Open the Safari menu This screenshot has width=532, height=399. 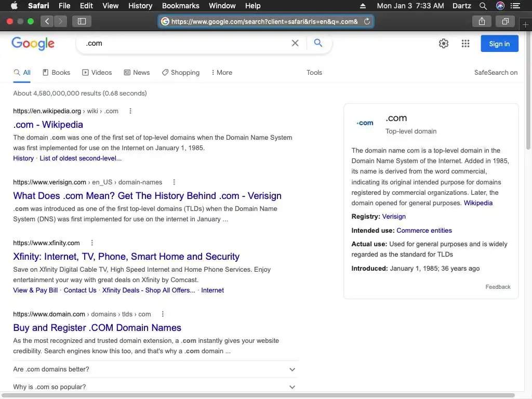click(38, 6)
